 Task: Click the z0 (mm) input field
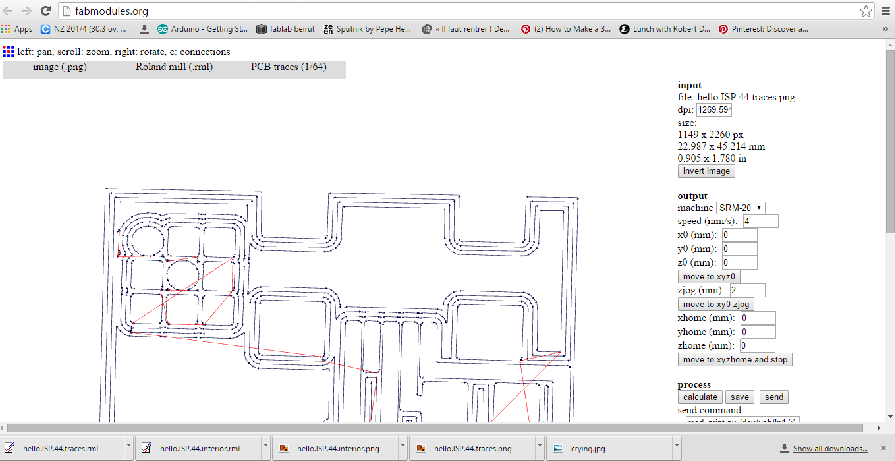(740, 263)
